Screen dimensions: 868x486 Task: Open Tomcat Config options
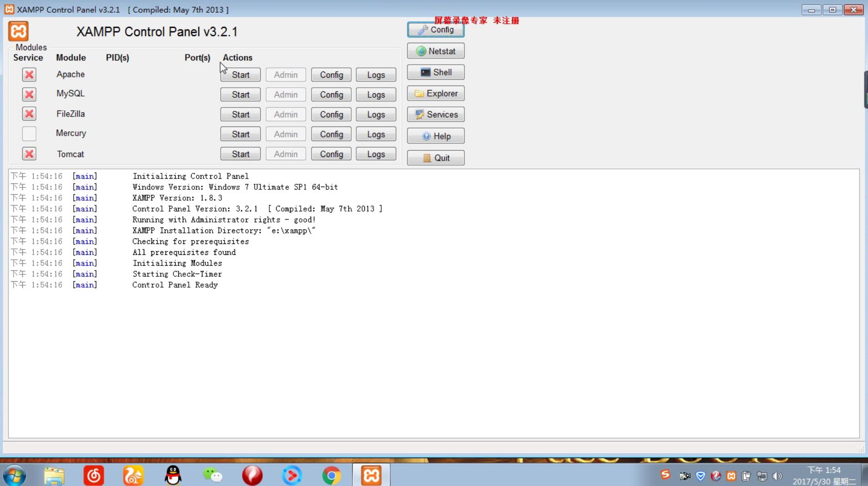click(331, 154)
